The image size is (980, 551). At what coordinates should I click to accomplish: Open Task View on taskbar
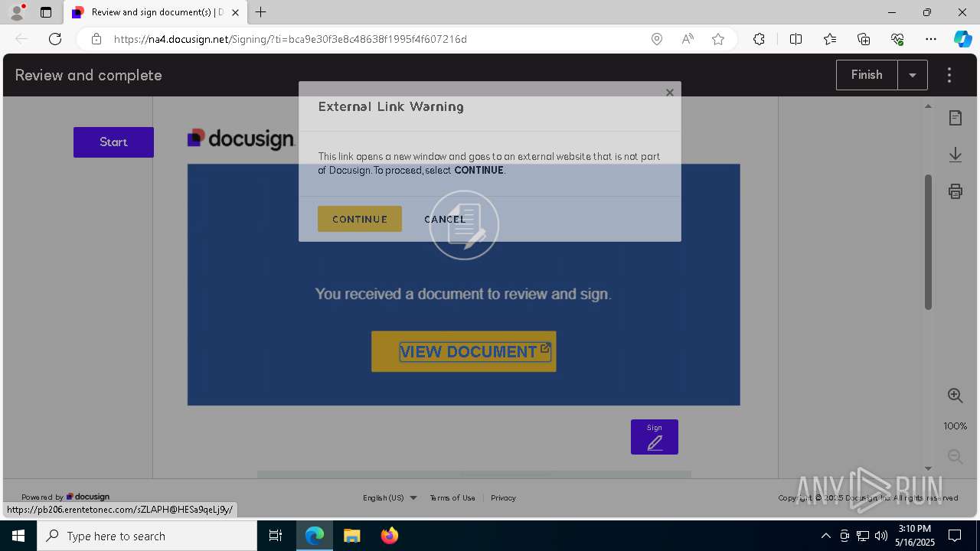276,536
